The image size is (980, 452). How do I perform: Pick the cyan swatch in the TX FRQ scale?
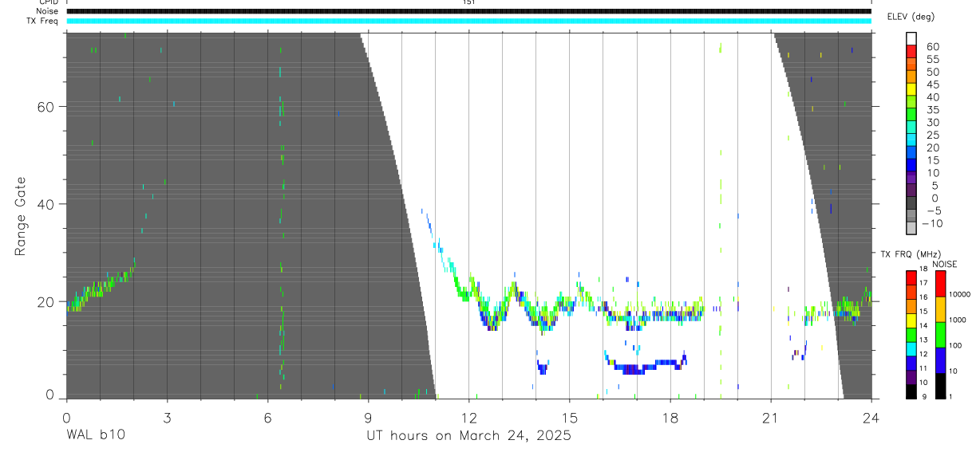(x=911, y=349)
